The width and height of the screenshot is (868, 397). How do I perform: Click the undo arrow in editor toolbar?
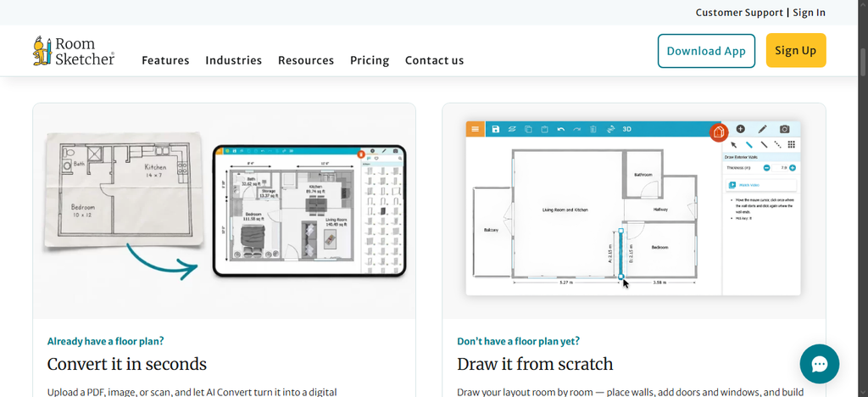click(561, 129)
